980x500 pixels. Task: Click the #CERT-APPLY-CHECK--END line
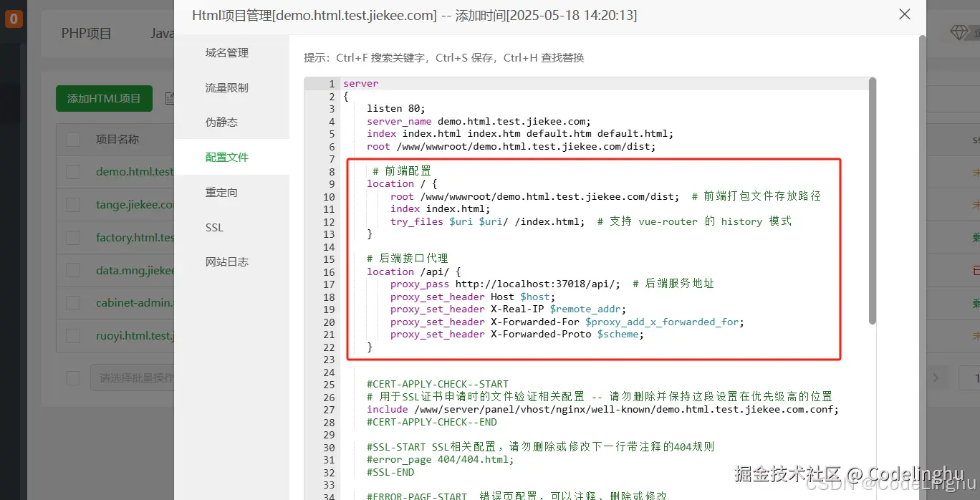432,422
